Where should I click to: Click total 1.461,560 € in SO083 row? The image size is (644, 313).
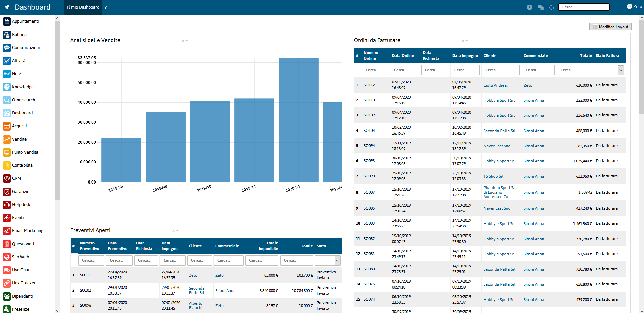pos(583,224)
